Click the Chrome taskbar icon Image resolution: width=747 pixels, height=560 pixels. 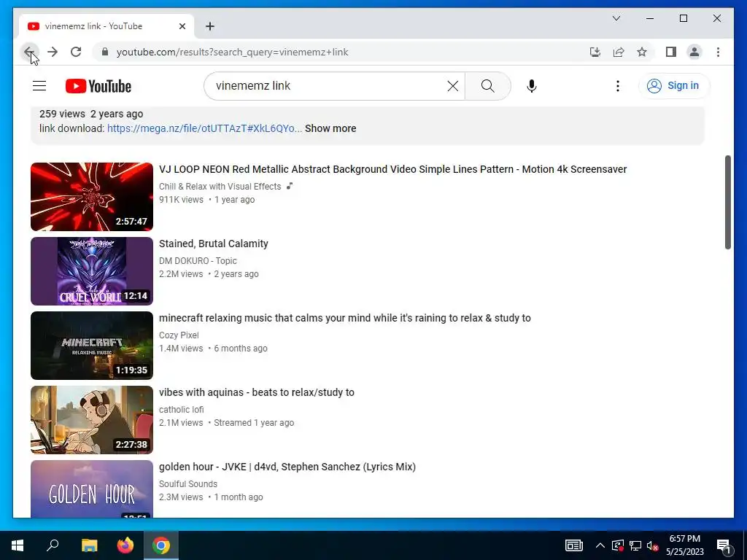click(x=161, y=545)
